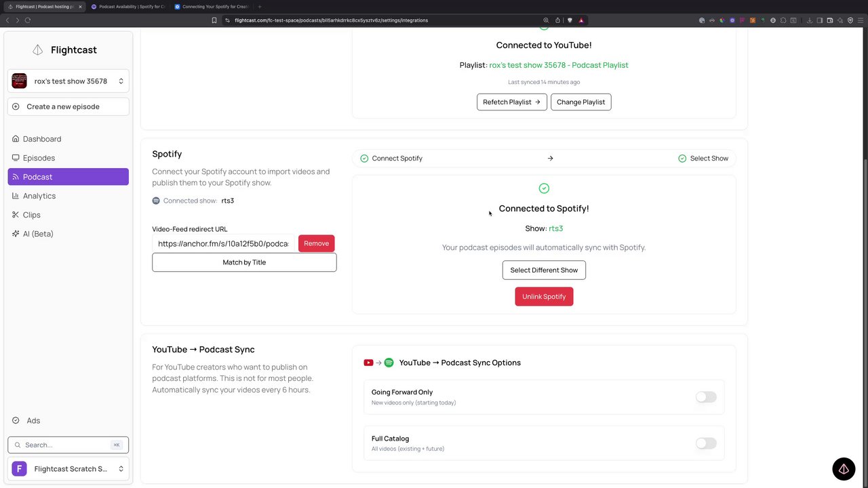Click the red Unlink Spotify button
Viewport: 868px width, 488px height.
544,297
